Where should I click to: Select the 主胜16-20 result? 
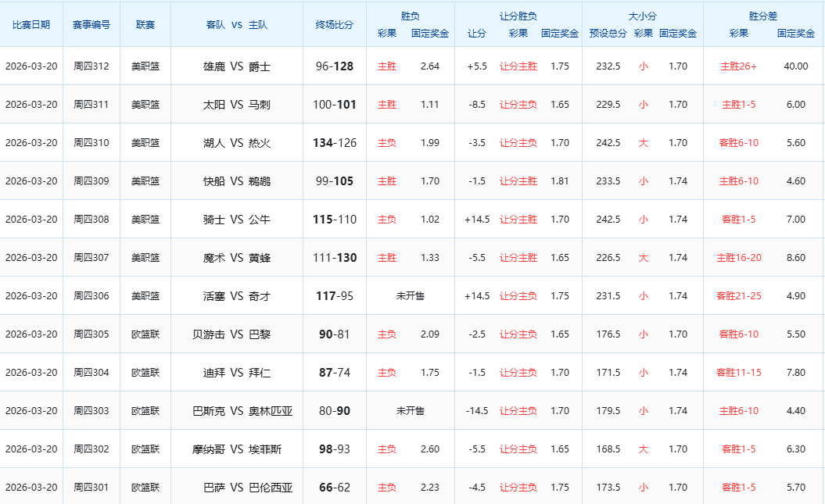(x=738, y=258)
